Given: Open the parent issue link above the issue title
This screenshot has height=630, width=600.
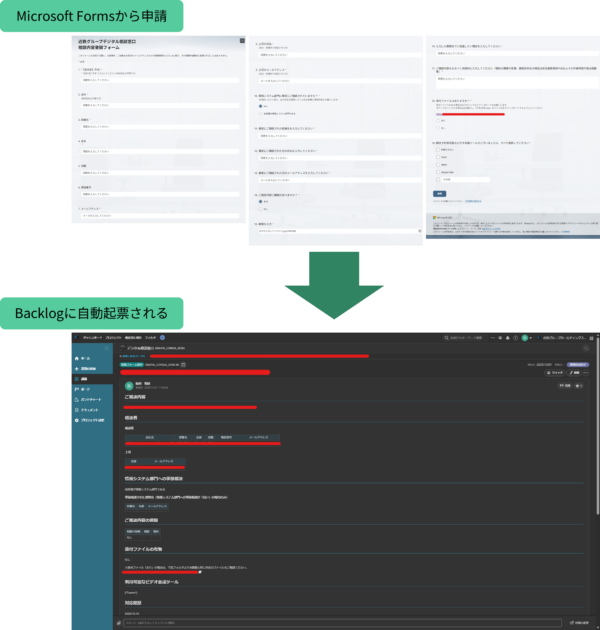Looking at the screenshot, I should (134, 356).
